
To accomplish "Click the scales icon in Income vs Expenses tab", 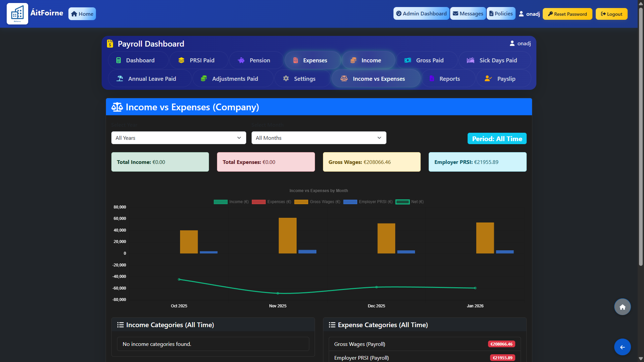I will click(x=344, y=78).
